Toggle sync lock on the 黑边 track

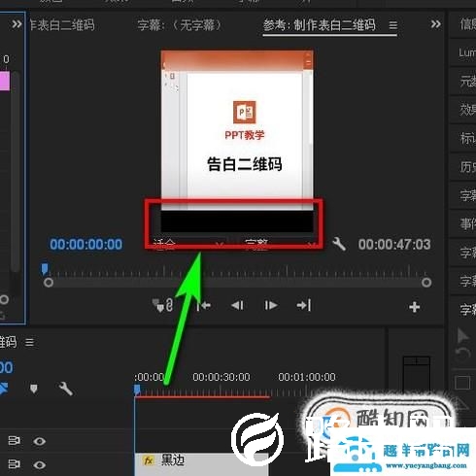(x=14, y=464)
